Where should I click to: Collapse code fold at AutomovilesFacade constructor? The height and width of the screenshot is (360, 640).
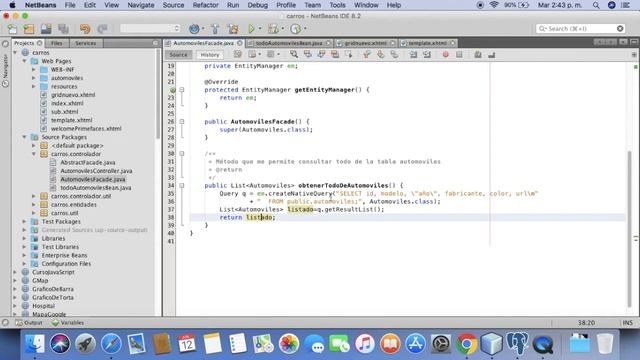click(182, 122)
